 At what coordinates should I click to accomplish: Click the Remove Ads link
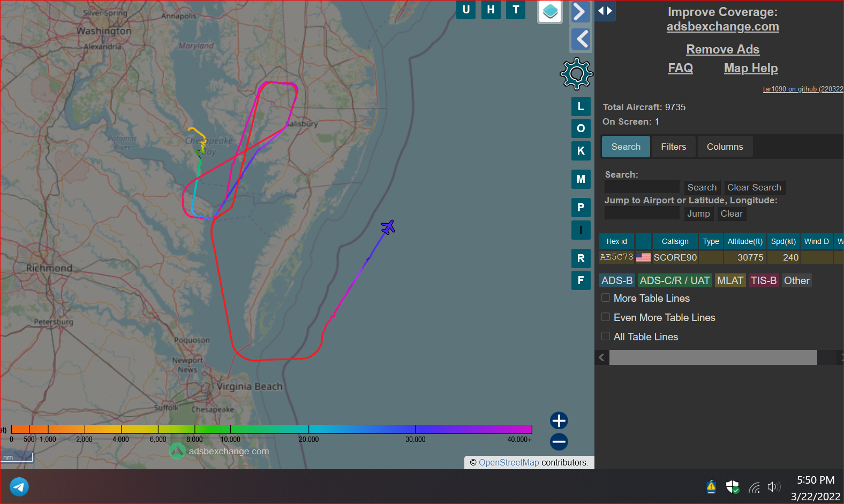[723, 49]
